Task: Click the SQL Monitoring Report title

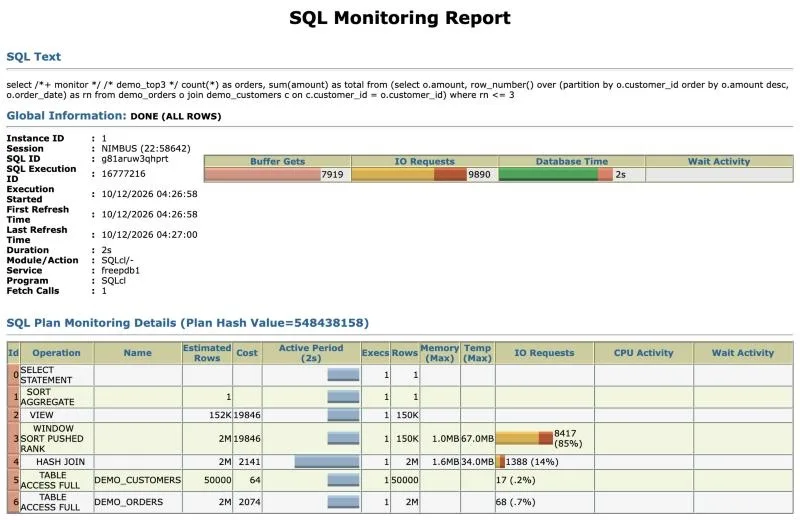Action: [399, 18]
